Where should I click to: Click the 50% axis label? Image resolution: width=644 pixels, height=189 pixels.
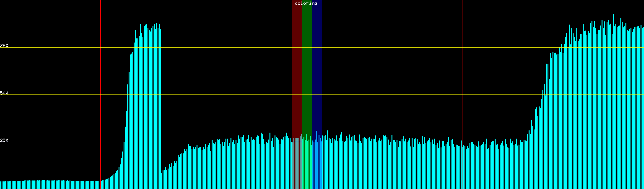(4, 93)
